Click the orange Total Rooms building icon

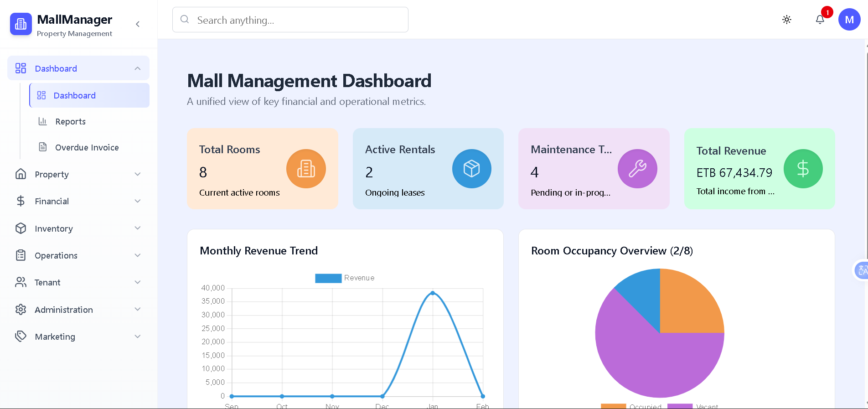(305, 169)
